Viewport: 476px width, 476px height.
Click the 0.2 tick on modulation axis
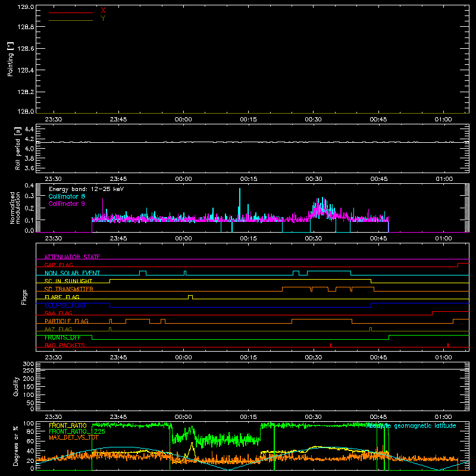29,208
